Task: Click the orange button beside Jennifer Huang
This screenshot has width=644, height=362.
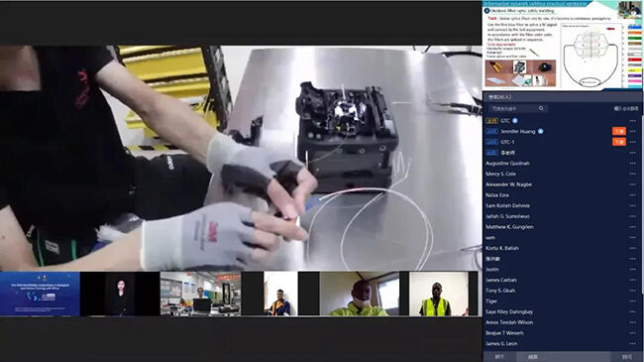Action: 619,131
